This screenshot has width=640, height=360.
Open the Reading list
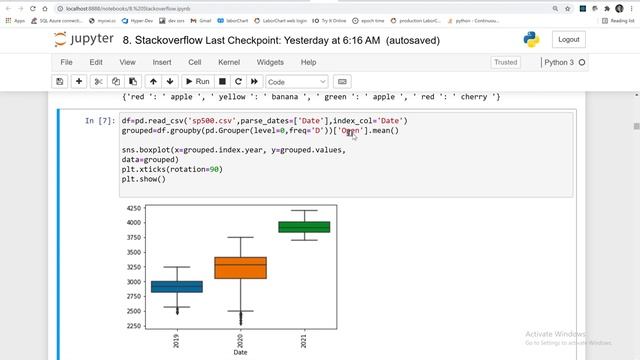click(x=618, y=21)
